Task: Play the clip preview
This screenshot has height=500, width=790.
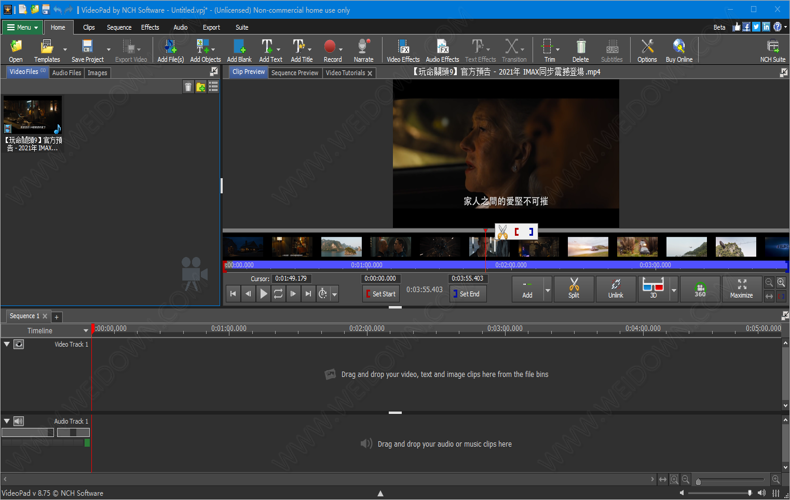Action: pos(263,293)
